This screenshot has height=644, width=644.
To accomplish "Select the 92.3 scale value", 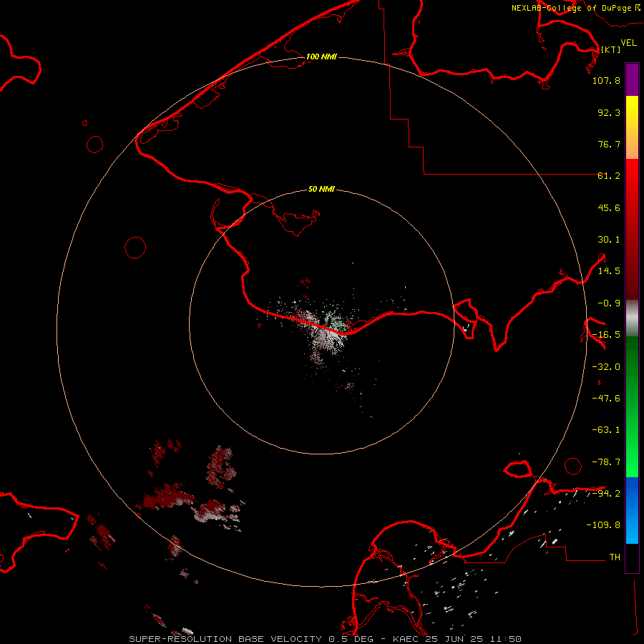I will pos(609,112).
